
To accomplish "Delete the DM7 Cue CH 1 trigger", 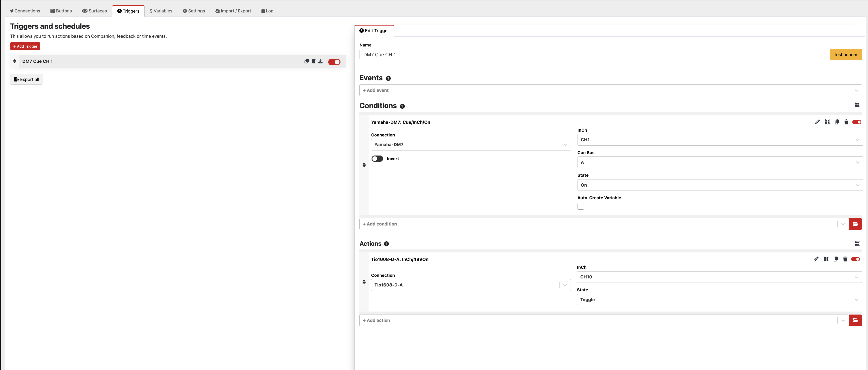I will coord(313,61).
